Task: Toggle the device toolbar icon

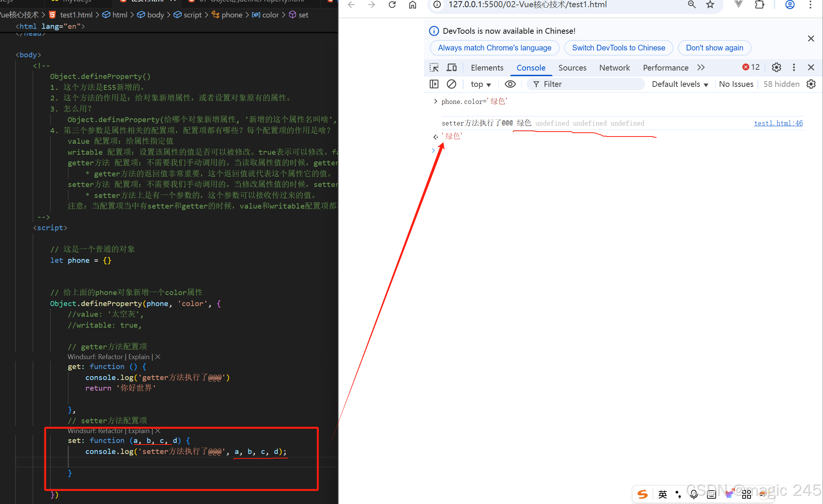Action: pyautogui.click(x=451, y=68)
